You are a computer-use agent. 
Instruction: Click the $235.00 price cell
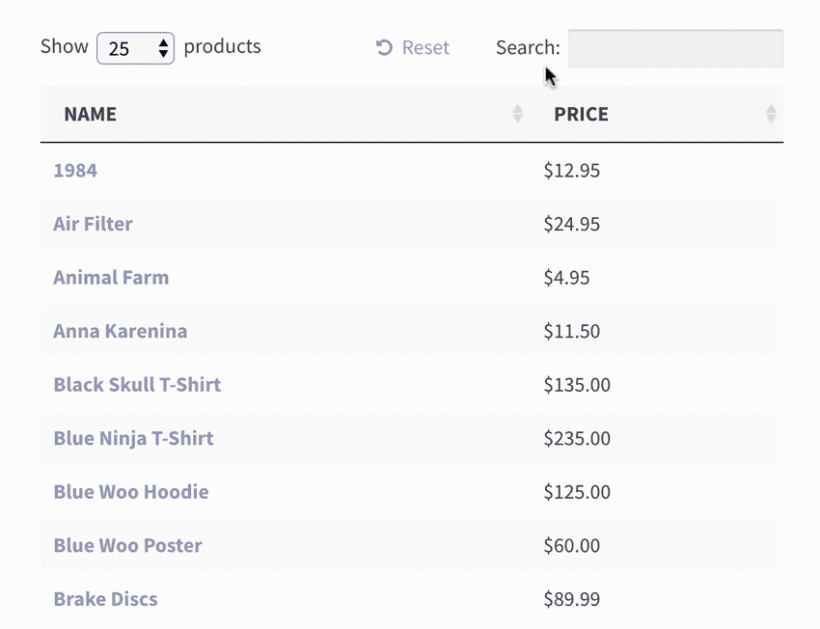pos(577,438)
